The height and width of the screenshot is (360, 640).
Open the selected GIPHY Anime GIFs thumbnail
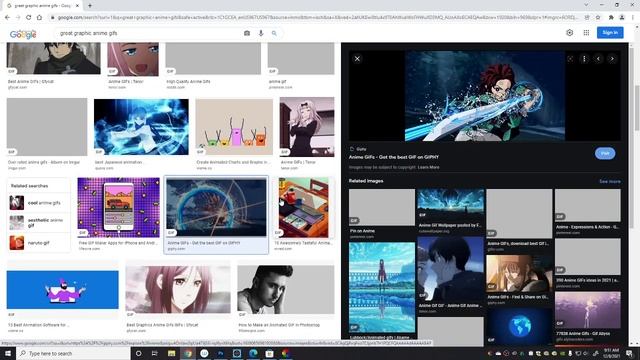pyautogui.click(x=216, y=207)
